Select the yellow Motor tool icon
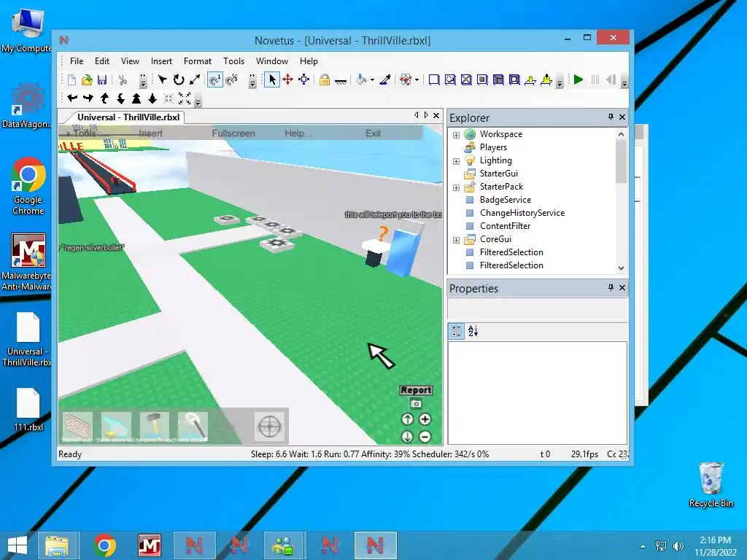 (546, 79)
